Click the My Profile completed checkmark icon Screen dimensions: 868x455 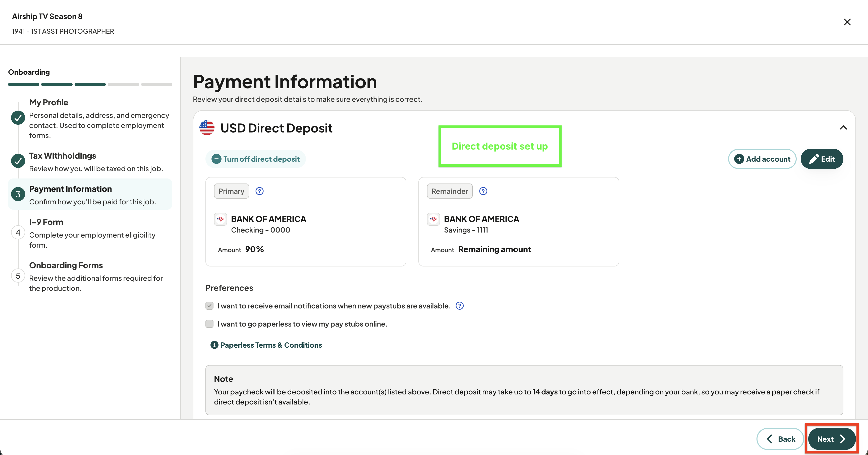click(18, 118)
